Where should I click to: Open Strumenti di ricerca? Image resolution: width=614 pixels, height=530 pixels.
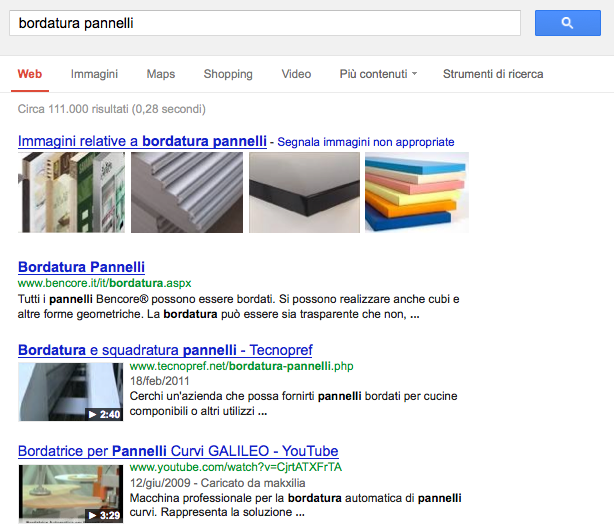493,74
